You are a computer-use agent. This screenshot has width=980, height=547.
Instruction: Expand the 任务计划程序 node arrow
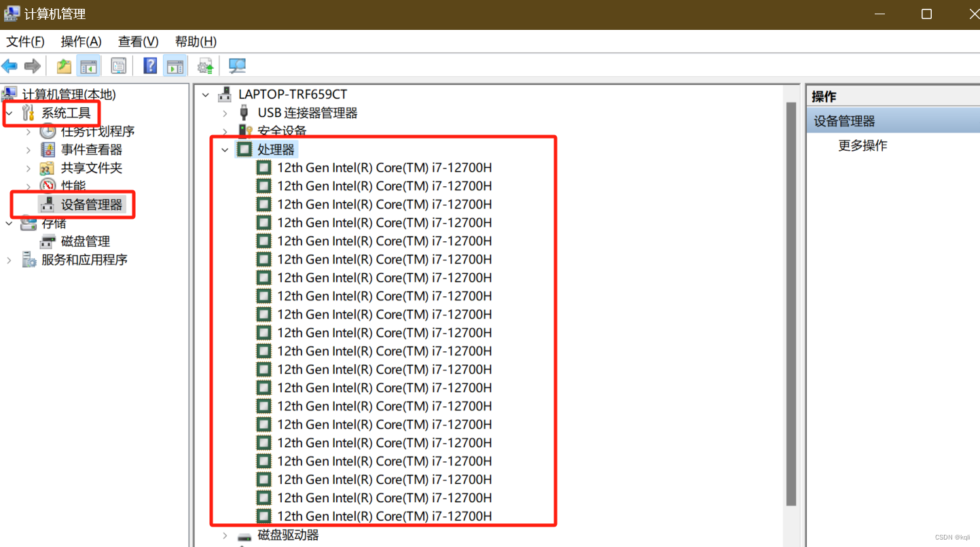tap(29, 131)
